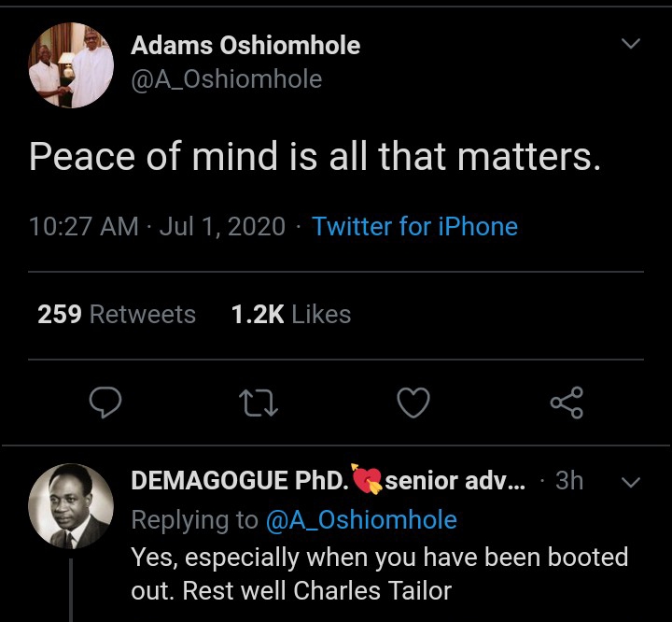672x622 pixels.
Task: Open the @A_Oshiomhole handle in header
Action: tap(226, 79)
